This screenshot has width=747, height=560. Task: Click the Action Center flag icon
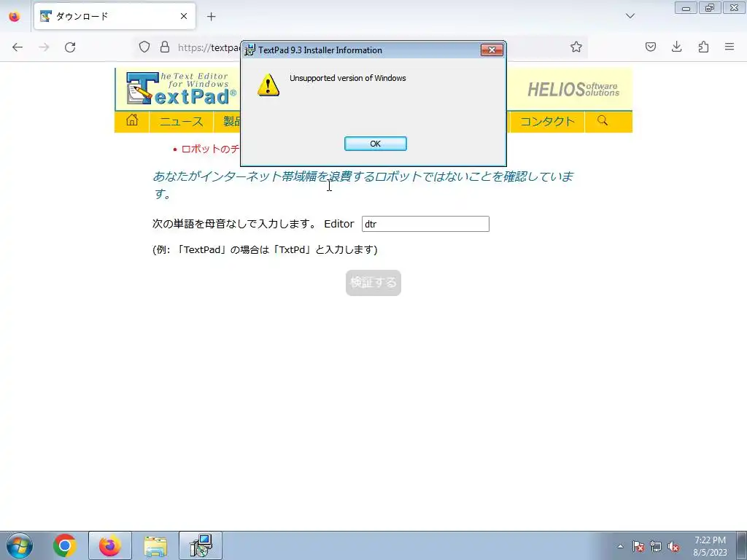638,546
